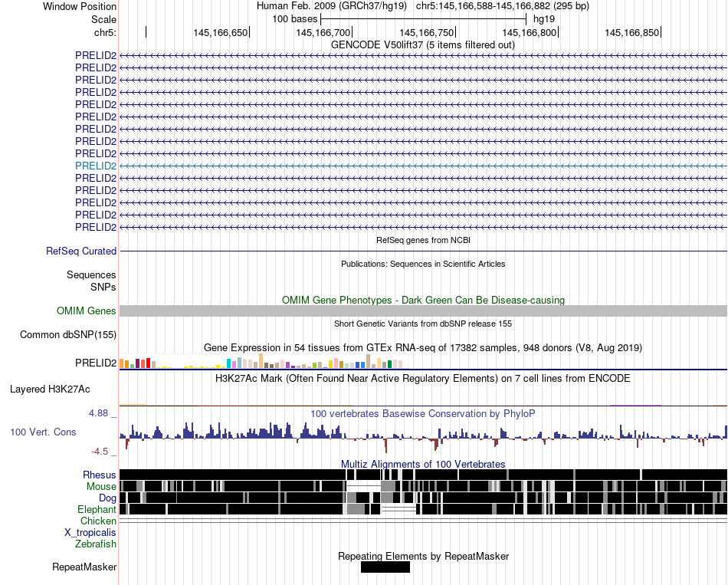Click the RepeatMasker track label
The image size is (728, 585).
coord(84,567)
